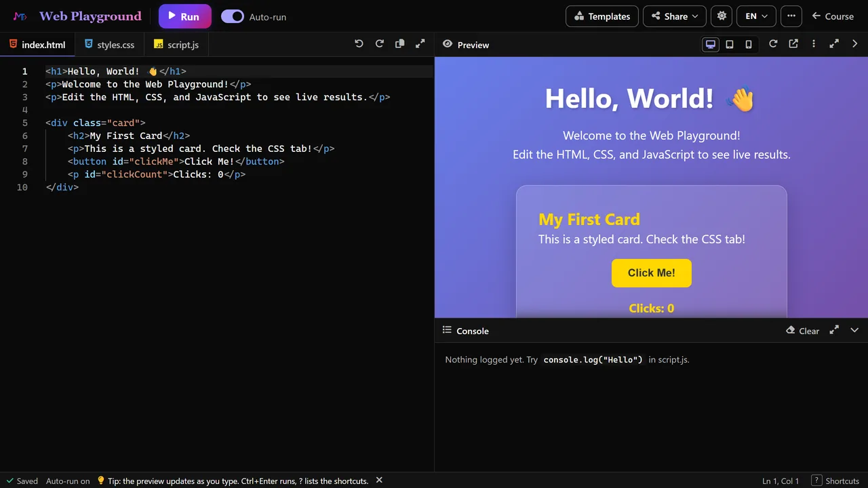868x488 pixels.
Task: Collapse the preview panel with the right chevron
Action: (854, 44)
